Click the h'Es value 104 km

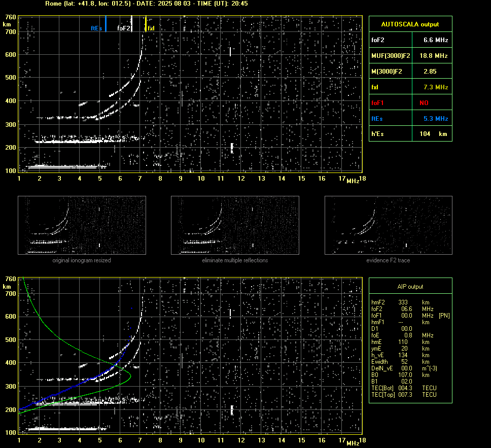(433, 134)
